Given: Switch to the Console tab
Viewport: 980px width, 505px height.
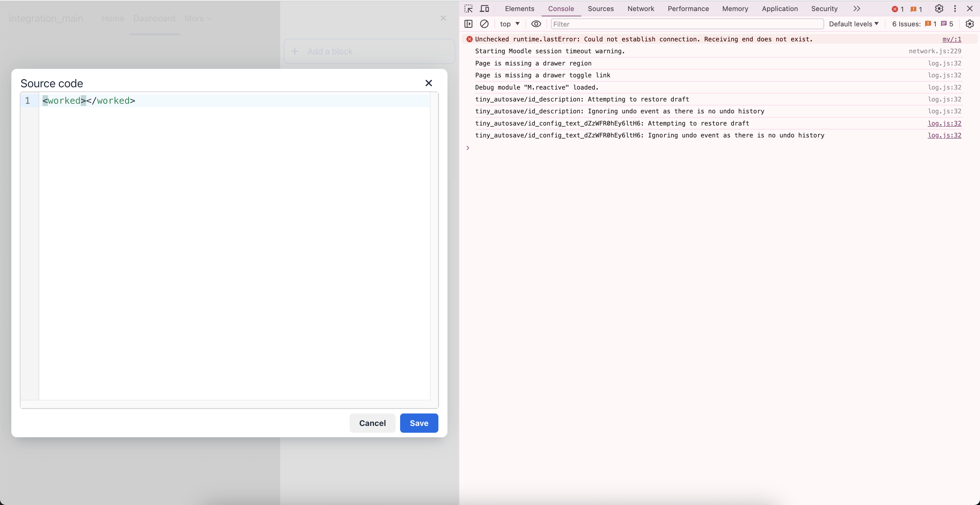Looking at the screenshot, I should tap(561, 9).
